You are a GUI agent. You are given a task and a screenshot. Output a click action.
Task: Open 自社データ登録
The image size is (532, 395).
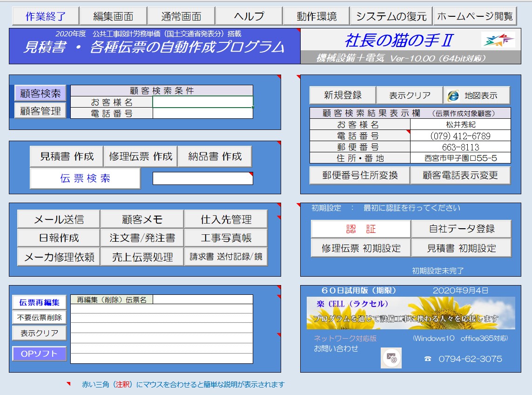(461, 229)
